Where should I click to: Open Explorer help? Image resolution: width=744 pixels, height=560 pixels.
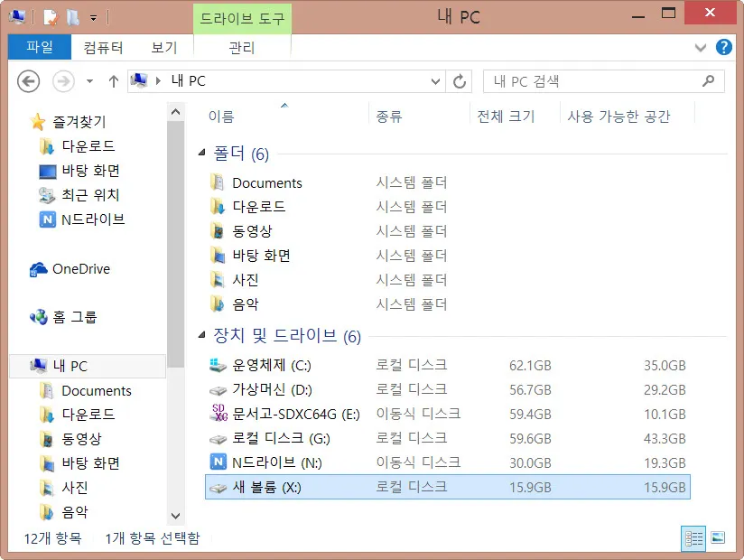click(724, 47)
